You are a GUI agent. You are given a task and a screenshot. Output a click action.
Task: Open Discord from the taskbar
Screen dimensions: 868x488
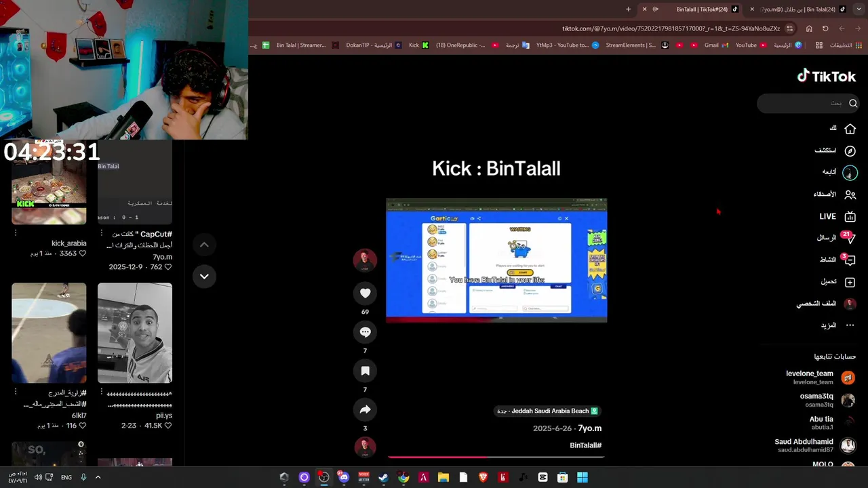344,477
